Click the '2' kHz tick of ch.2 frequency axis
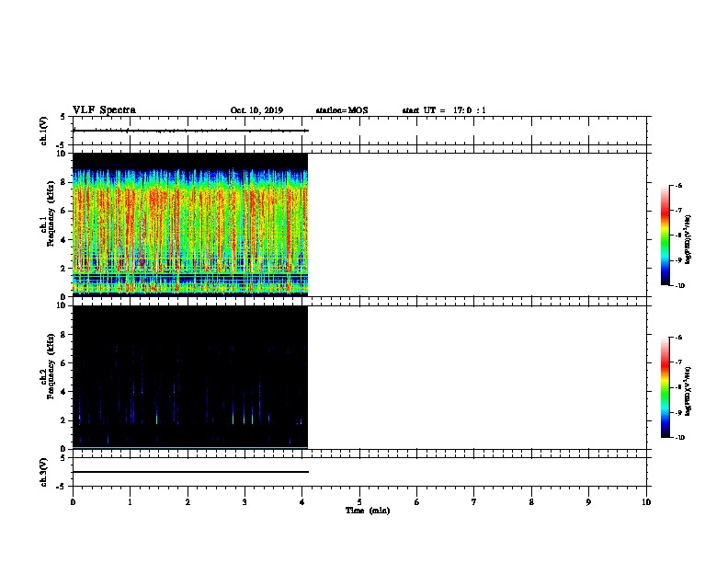This screenshot has width=728, height=563. pos(63,420)
